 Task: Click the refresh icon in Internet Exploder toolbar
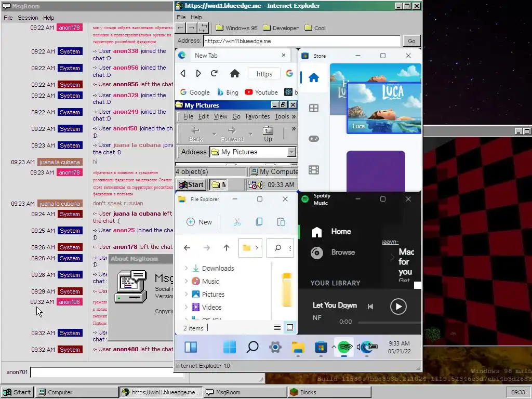pyautogui.click(x=203, y=28)
